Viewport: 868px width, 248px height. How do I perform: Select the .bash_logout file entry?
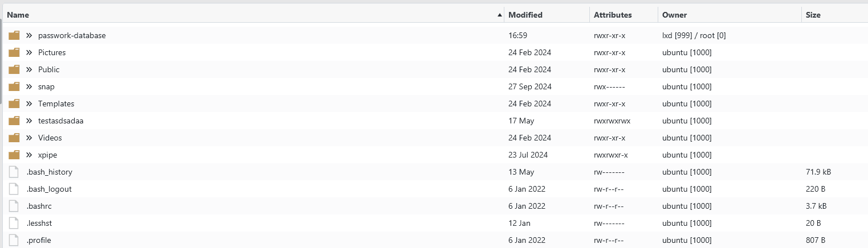[x=49, y=189]
